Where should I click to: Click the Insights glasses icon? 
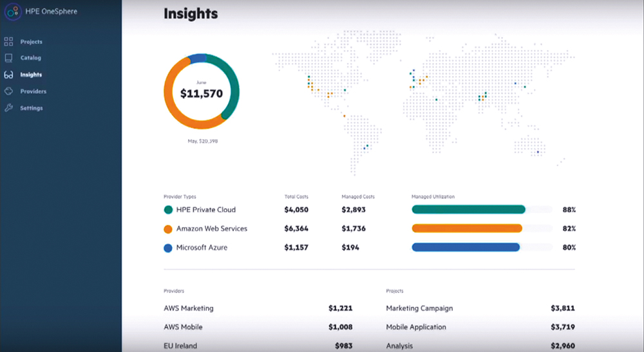8,75
